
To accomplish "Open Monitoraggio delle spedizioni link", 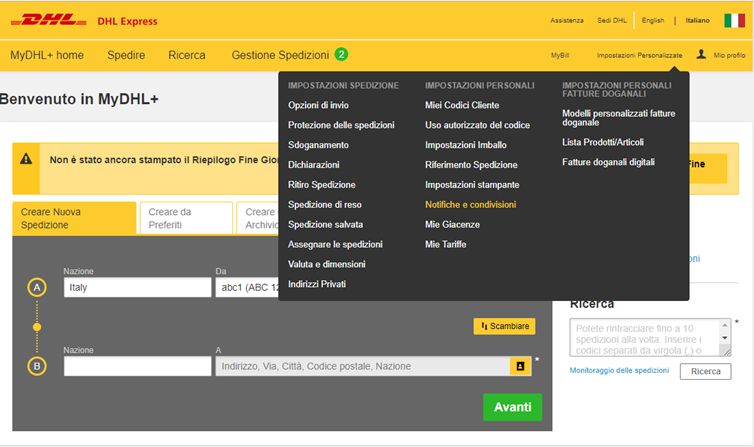I will click(619, 371).
